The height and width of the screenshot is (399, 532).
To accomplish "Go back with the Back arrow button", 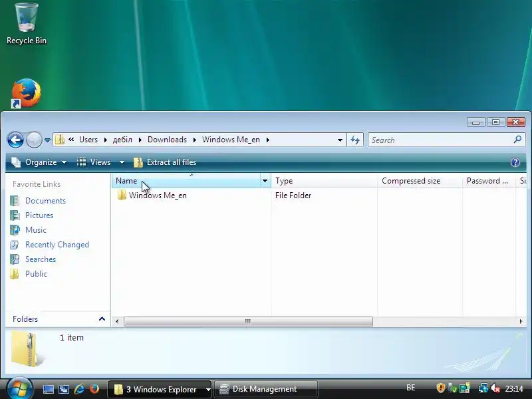I will (x=15, y=140).
